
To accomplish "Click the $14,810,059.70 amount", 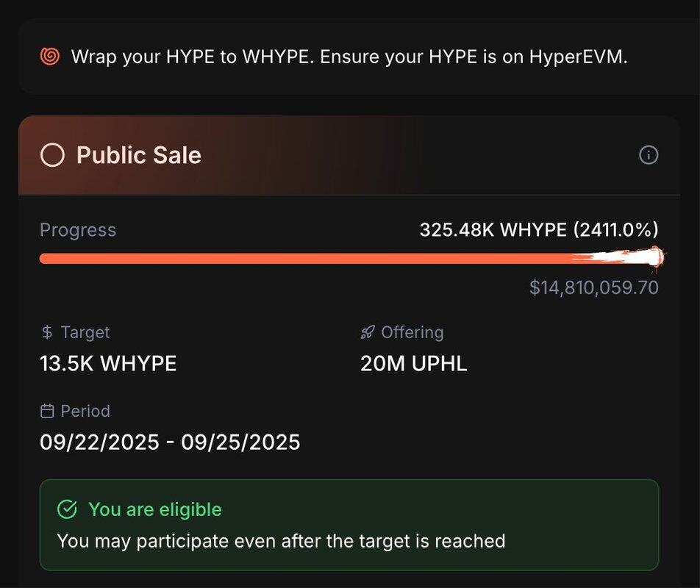I will [594, 287].
